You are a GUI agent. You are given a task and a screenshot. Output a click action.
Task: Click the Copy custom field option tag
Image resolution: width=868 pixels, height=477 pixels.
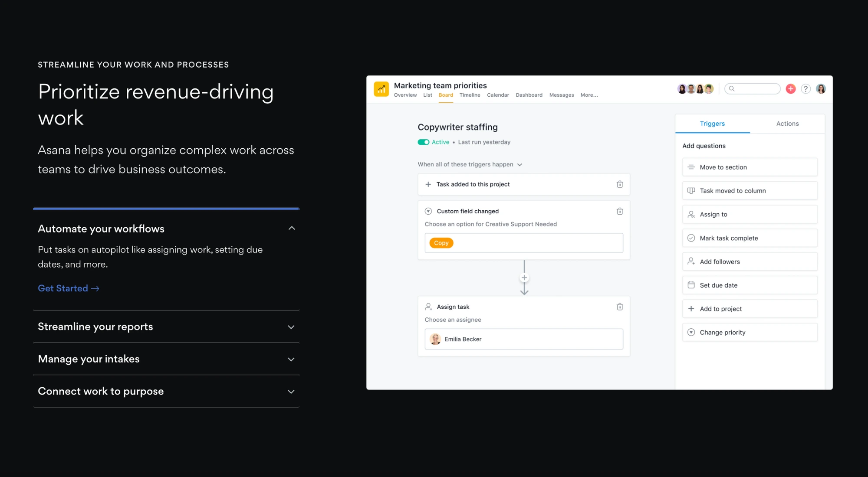[441, 242]
